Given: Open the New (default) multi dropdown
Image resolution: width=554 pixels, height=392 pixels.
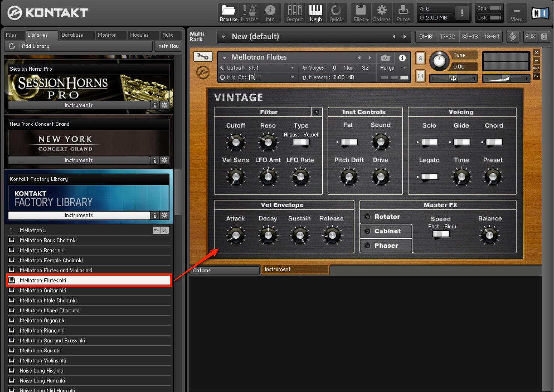Looking at the screenshot, I should coord(224,37).
